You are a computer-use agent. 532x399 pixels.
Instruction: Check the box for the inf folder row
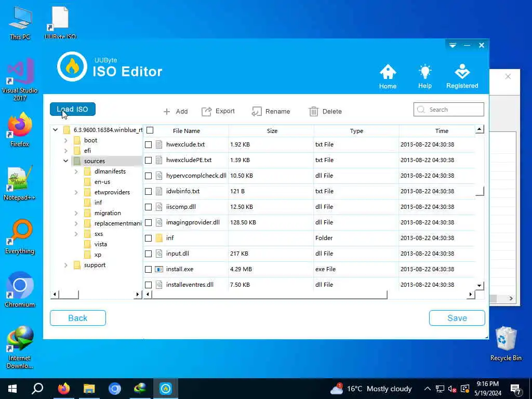click(x=148, y=238)
